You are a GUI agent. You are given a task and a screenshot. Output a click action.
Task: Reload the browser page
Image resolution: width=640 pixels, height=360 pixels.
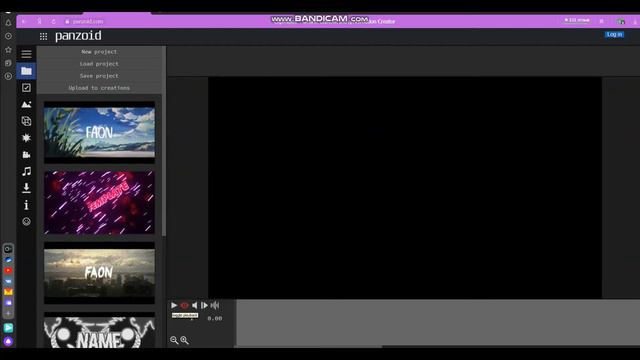click(x=53, y=21)
